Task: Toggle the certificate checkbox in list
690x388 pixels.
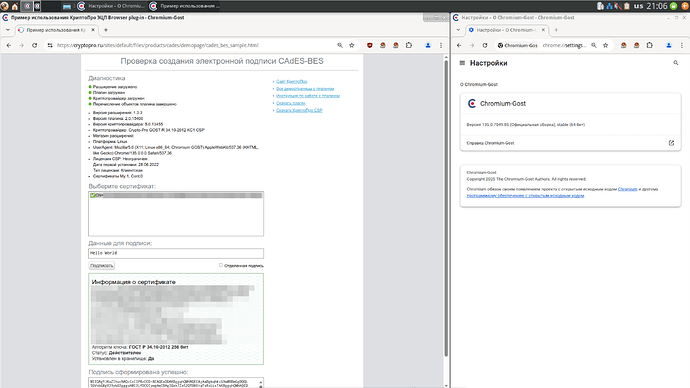Action: click(93, 195)
